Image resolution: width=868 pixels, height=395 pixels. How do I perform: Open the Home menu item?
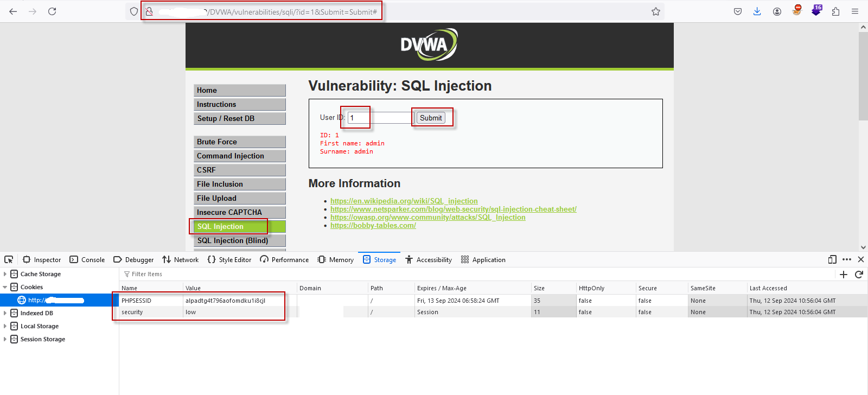pyautogui.click(x=240, y=91)
